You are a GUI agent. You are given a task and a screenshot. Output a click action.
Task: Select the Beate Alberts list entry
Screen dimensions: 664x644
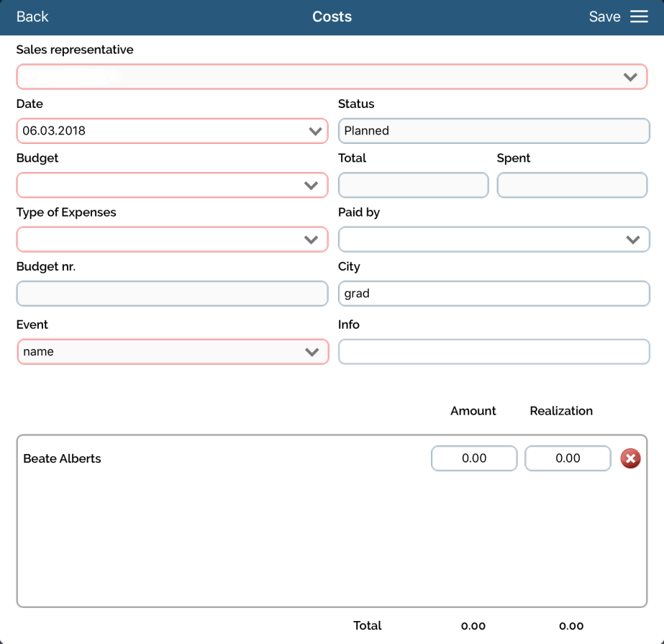tap(63, 458)
